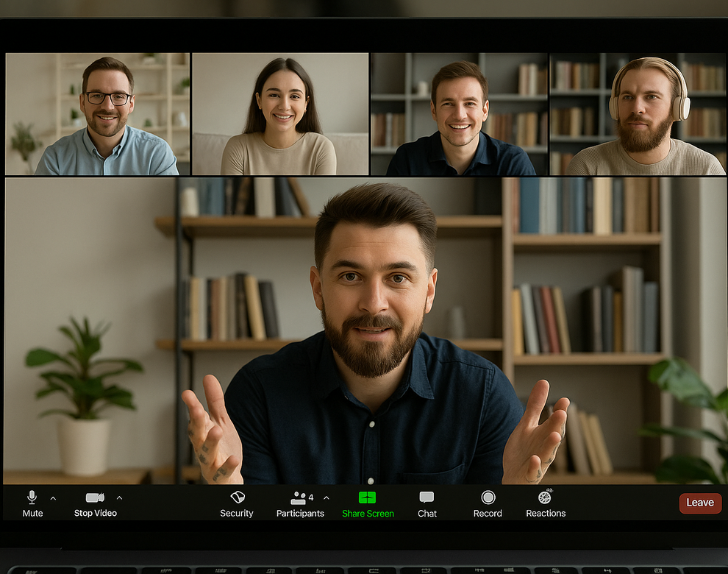Select thumbnail of man wearing headphones
Image resolution: width=728 pixels, height=574 pixels.
click(638, 114)
